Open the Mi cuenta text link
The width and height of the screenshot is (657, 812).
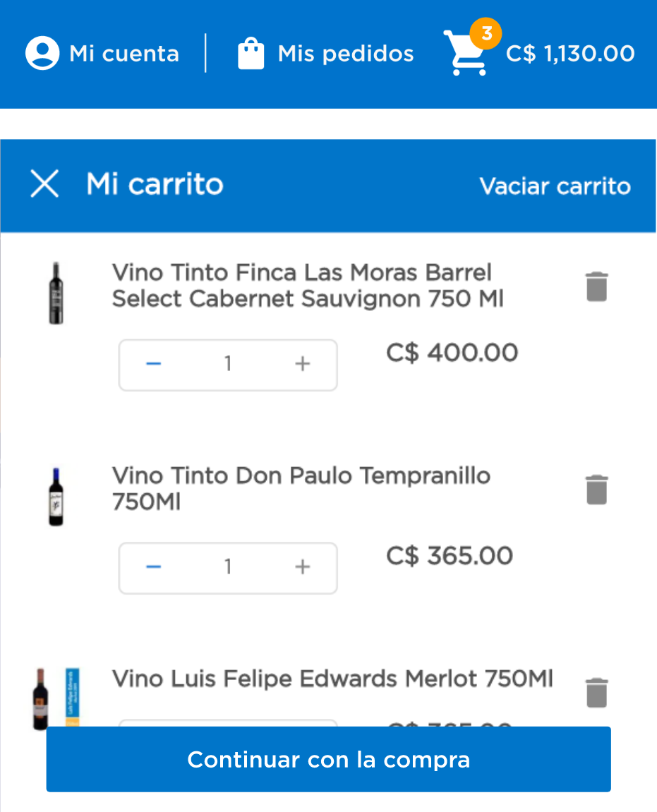[x=124, y=54]
